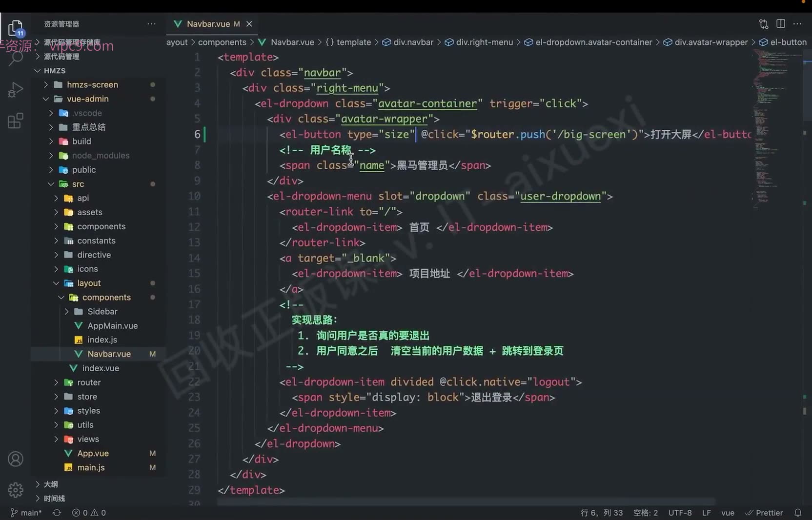Click el-dropdown.avatar-container breadcrumb item

[588, 42]
